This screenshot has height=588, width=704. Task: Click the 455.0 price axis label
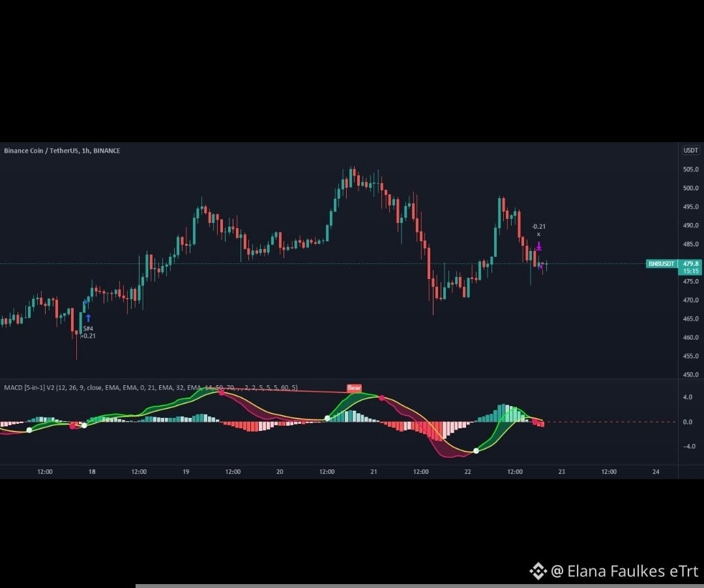(x=690, y=356)
